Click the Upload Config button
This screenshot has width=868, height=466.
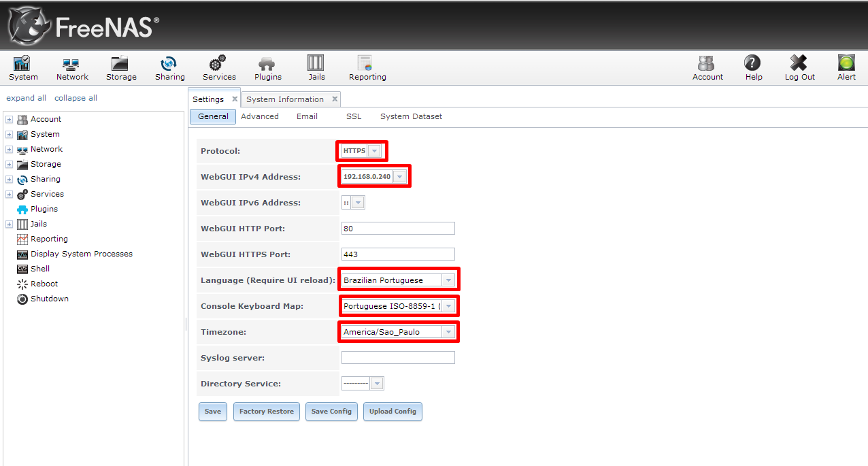pyautogui.click(x=393, y=412)
